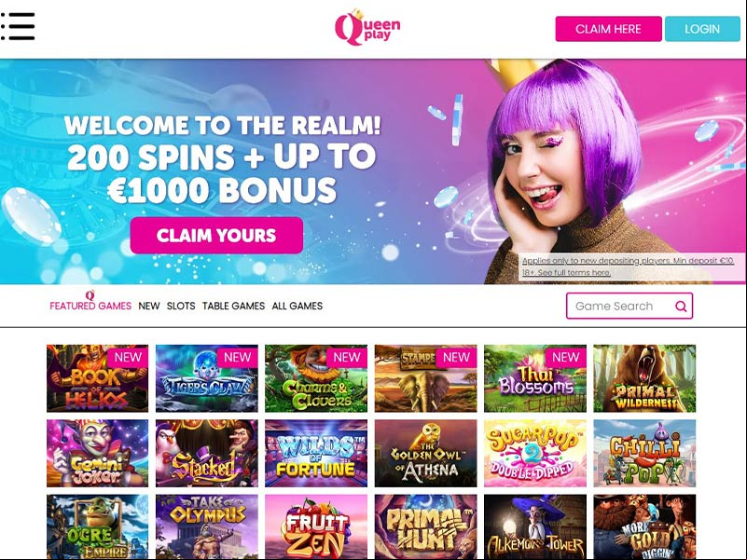Open Gemini Joker game tile
The width and height of the screenshot is (747, 560).
click(x=98, y=454)
